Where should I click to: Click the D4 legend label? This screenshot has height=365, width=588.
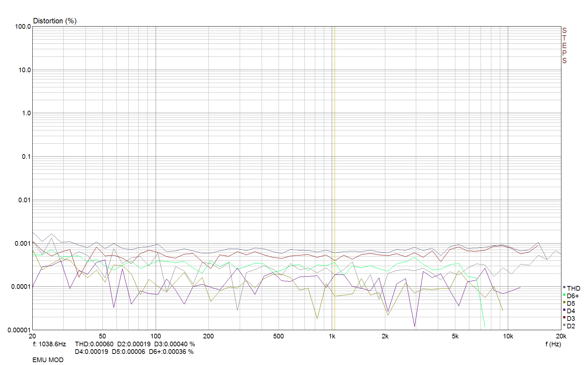click(571, 311)
